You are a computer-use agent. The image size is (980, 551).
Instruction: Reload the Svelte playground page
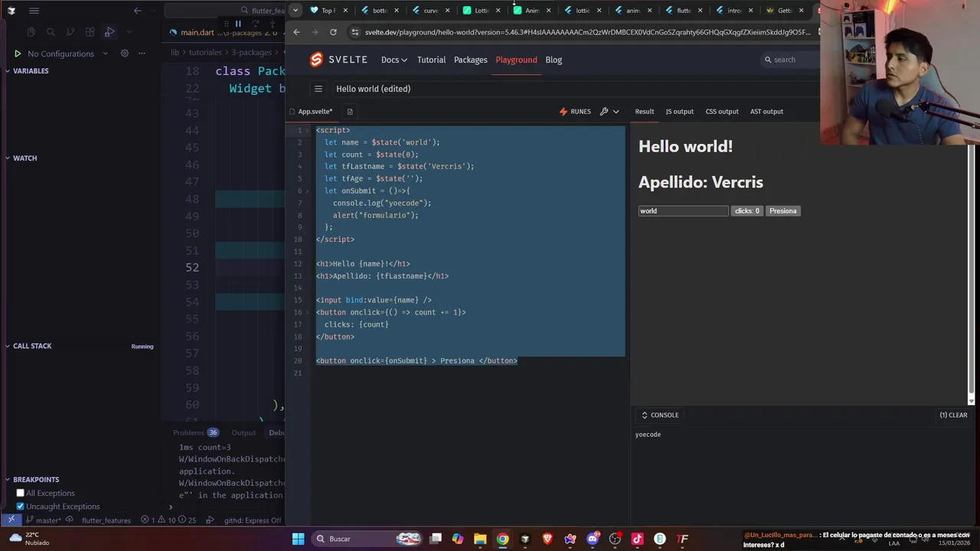click(333, 32)
